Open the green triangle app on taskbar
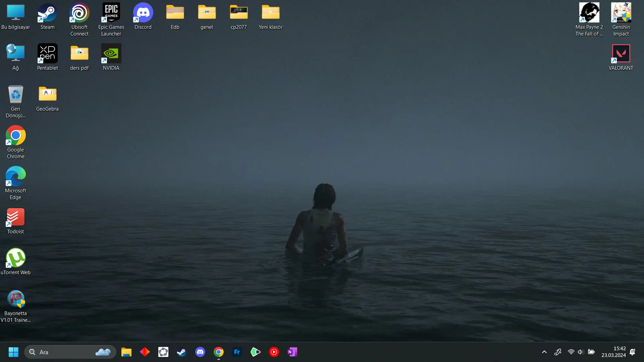644x362 pixels. pos(256,352)
